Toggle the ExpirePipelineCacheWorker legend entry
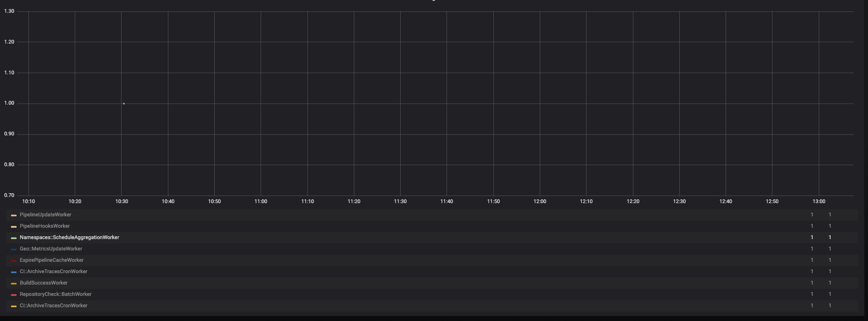 point(52,260)
